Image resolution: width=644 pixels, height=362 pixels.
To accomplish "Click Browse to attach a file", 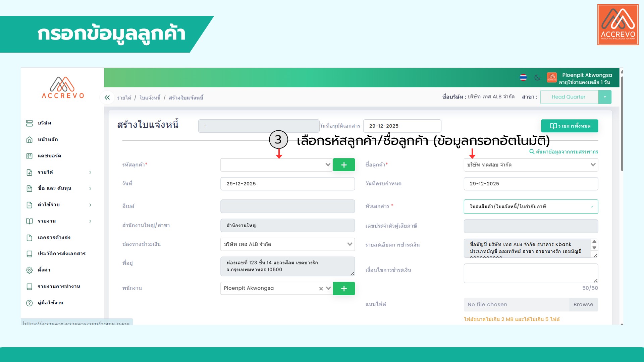I will (583, 304).
